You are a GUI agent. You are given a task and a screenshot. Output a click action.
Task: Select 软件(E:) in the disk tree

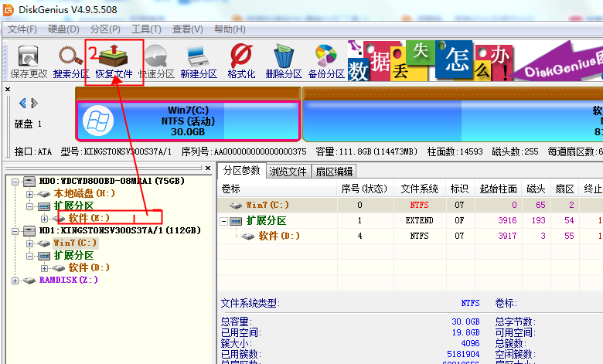pos(89,219)
